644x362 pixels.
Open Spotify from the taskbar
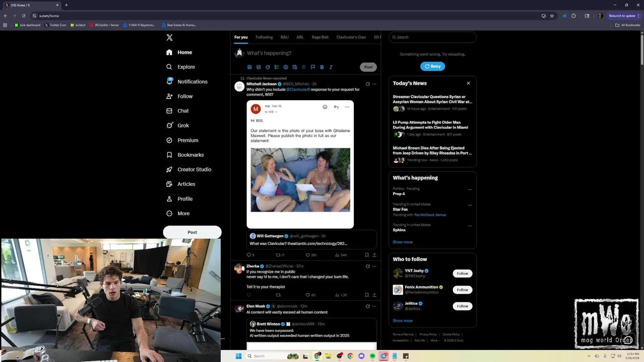(372, 356)
